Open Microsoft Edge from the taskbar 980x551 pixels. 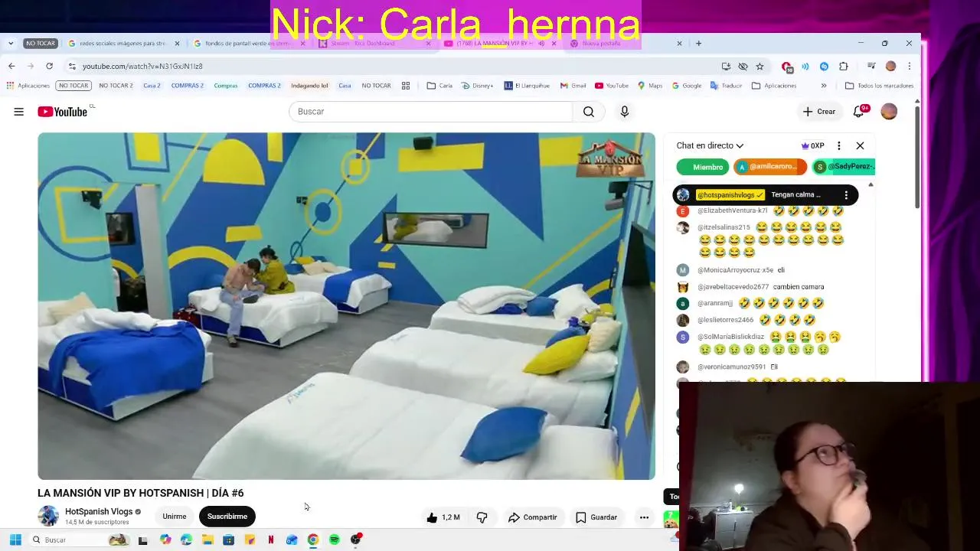186,540
